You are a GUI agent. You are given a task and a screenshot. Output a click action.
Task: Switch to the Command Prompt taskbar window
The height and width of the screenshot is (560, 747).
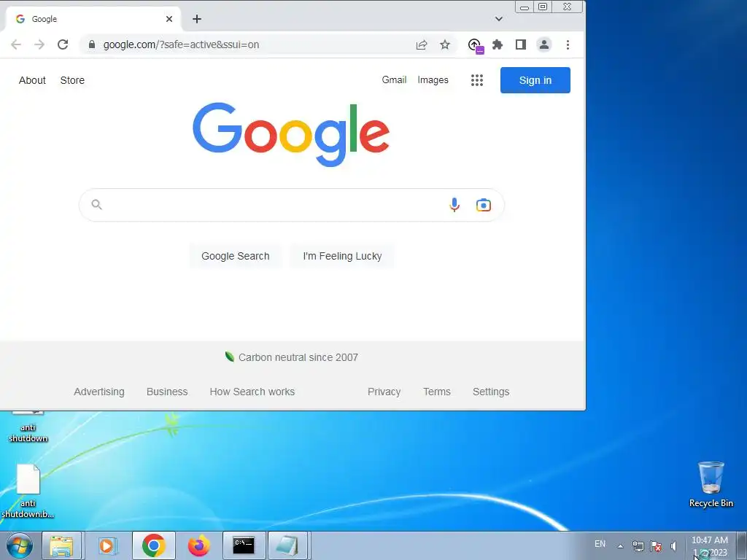[x=244, y=545]
